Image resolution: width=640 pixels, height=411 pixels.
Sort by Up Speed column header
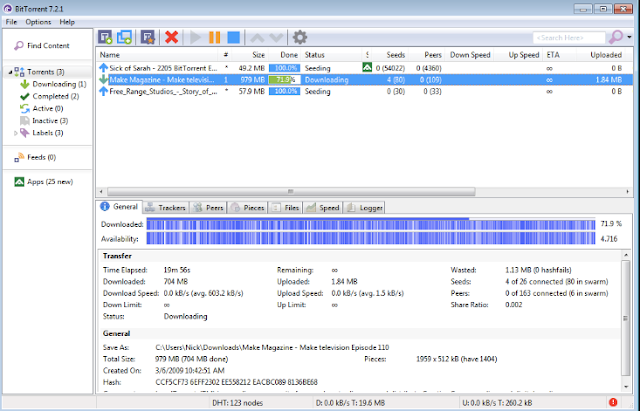click(519, 55)
